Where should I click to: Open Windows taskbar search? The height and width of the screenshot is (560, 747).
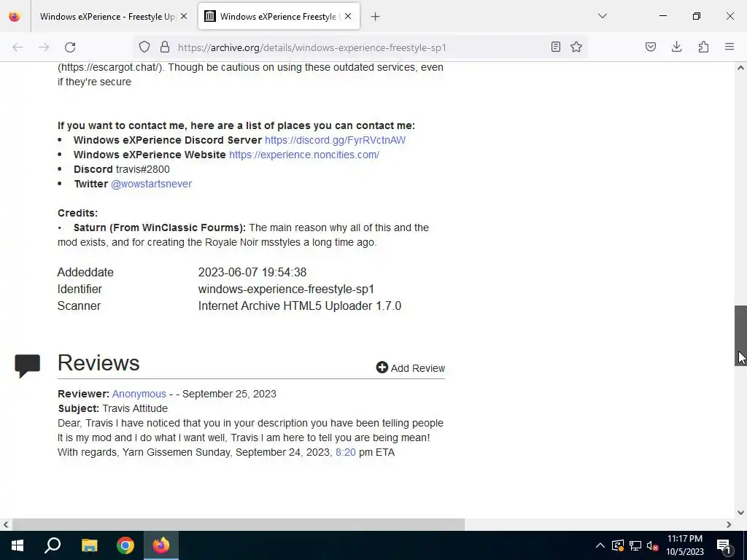[x=53, y=545]
